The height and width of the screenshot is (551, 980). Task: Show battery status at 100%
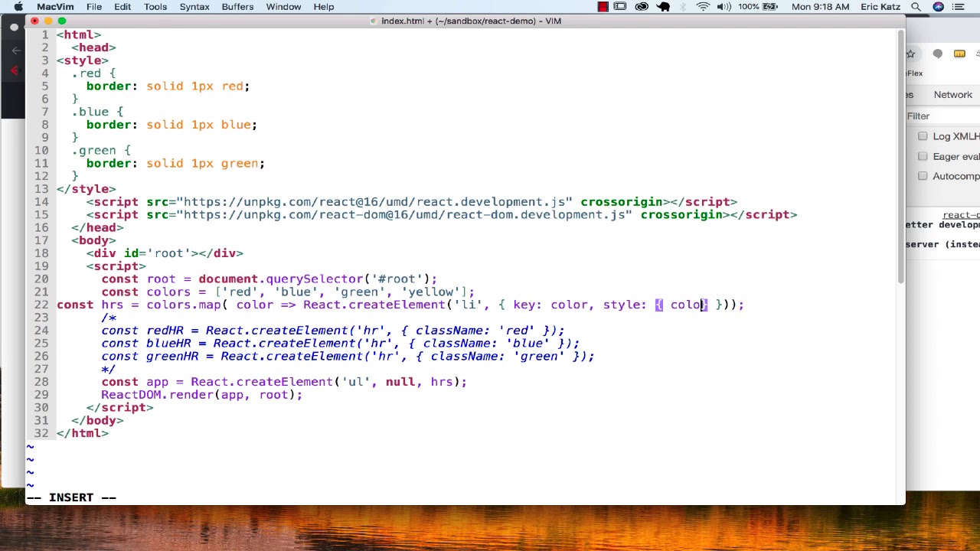pos(759,7)
